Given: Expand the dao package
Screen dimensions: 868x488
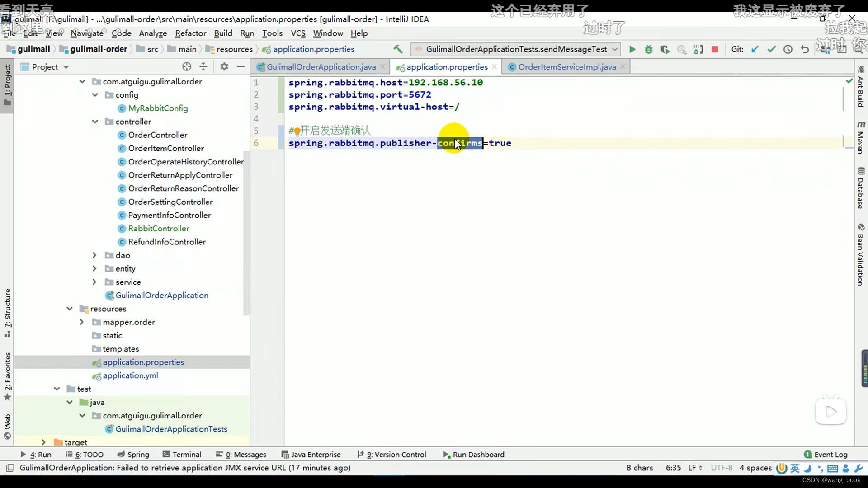Looking at the screenshot, I should tap(94, 255).
